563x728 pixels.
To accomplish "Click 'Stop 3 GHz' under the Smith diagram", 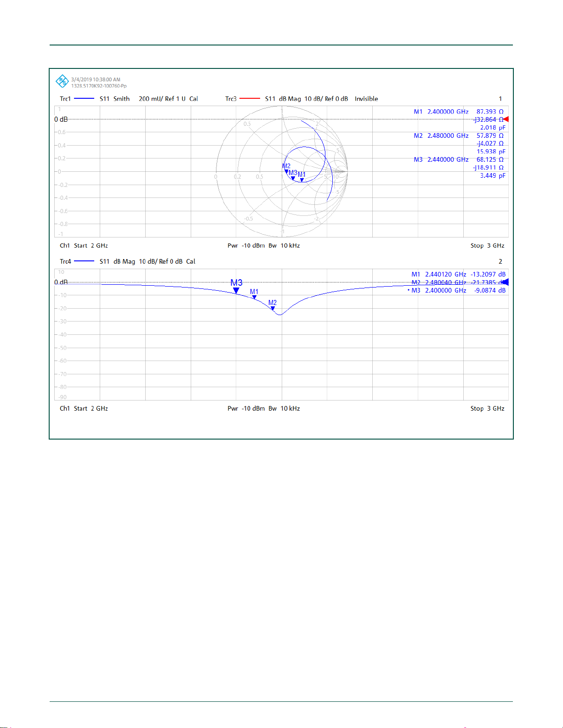I will click(x=487, y=246).
